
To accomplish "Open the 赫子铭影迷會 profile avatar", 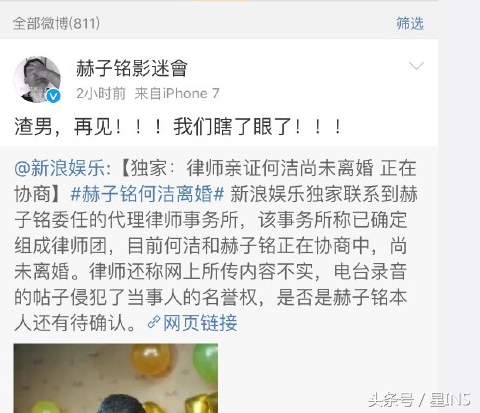I will [x=37, y=79].
